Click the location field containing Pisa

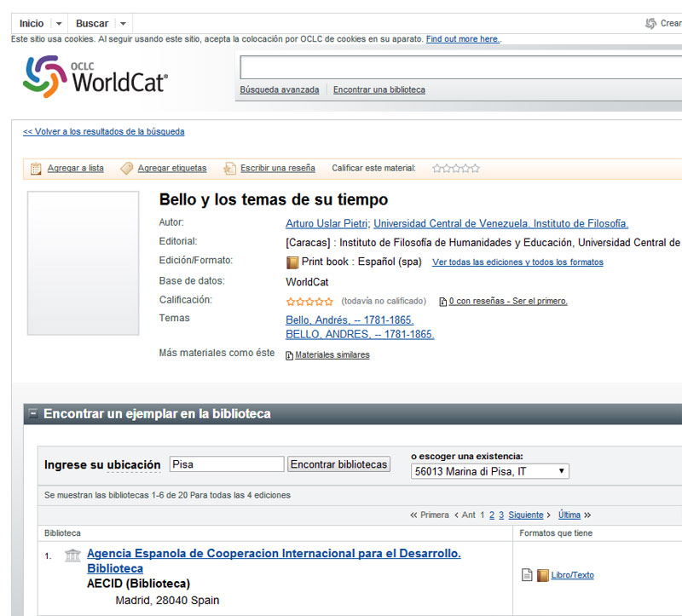227,464
